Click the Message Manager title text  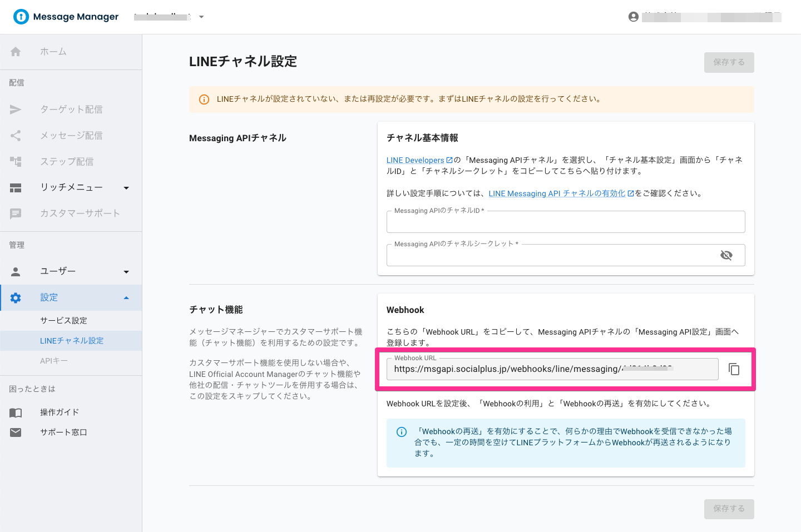pyautogui.click(x=76, y=17)
